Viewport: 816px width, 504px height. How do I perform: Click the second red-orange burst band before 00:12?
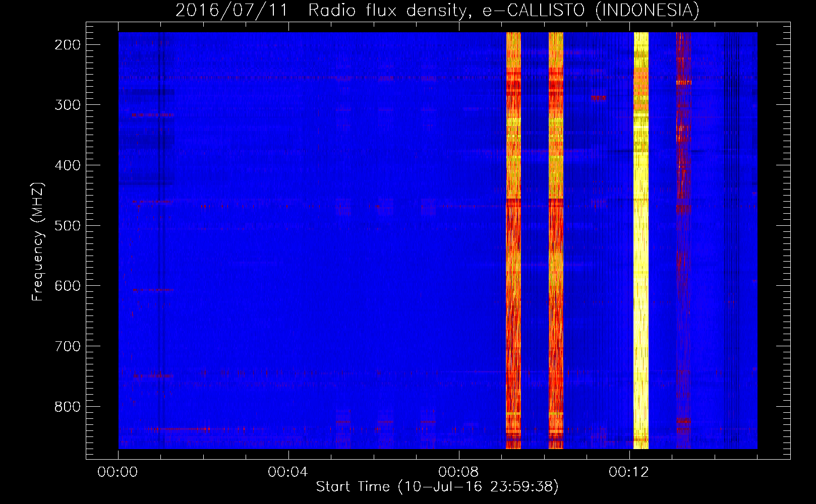click(x=556, y=240)
